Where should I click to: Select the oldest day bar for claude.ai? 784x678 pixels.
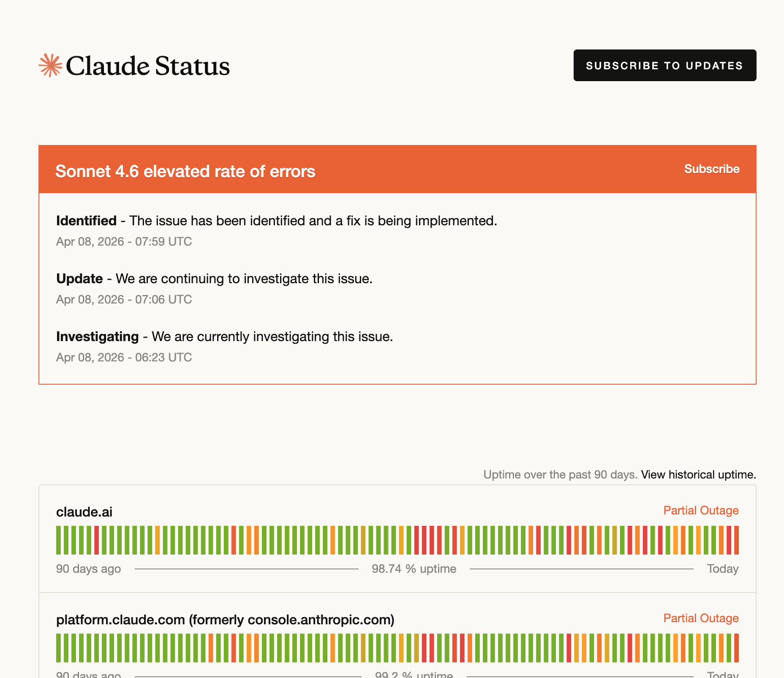(x=59, y=540)
